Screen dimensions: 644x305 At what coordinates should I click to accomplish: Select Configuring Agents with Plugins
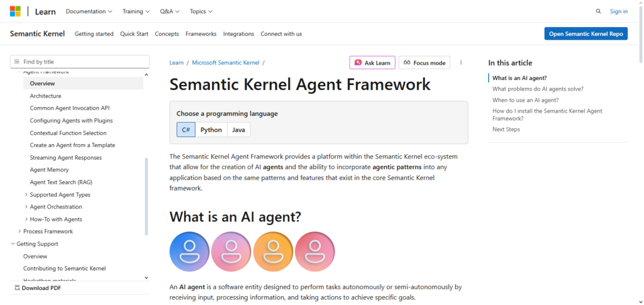(x=72, y=121)
